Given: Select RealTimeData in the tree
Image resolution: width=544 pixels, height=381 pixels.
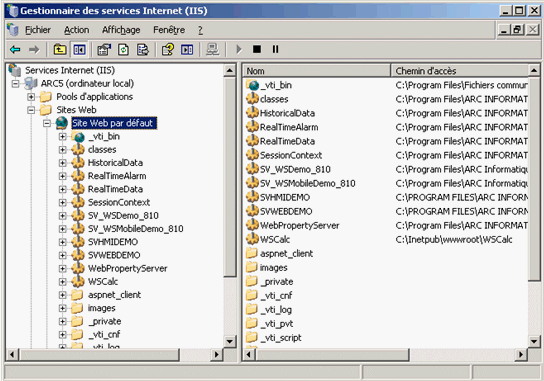Looking at the screenshot, I should pyautogui.click(x=115, y=189).
